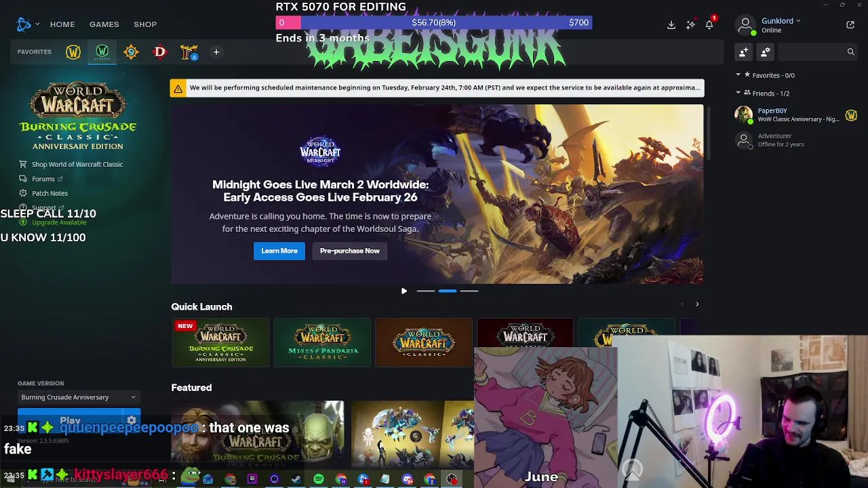Open Twitch from the taskbar
868x488 pixels.
(x=252, y=479)
